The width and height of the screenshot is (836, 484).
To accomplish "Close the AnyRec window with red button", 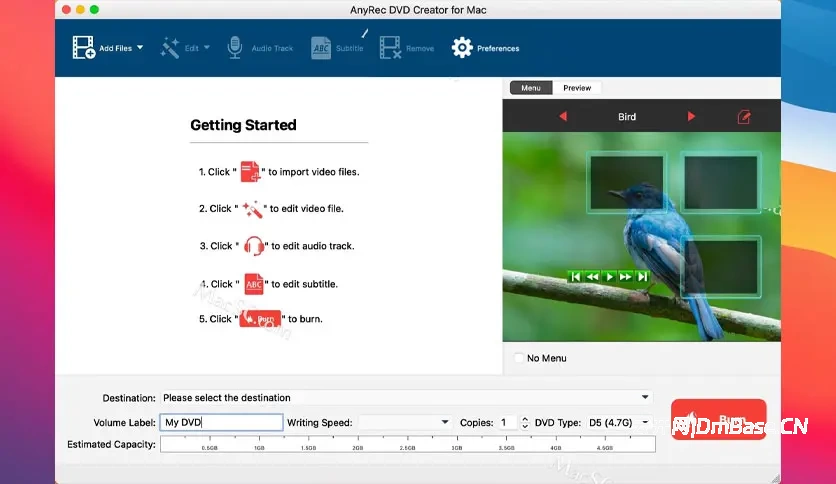I will (66, 10).
